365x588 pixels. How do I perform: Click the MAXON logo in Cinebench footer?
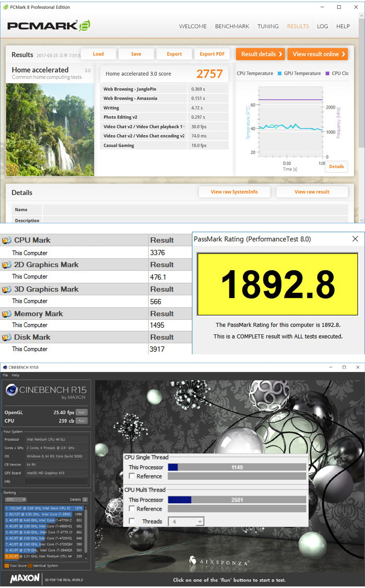pos(25,578)
